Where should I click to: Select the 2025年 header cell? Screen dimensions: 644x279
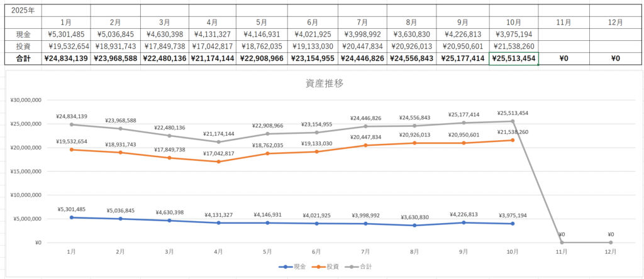point(23,11)
